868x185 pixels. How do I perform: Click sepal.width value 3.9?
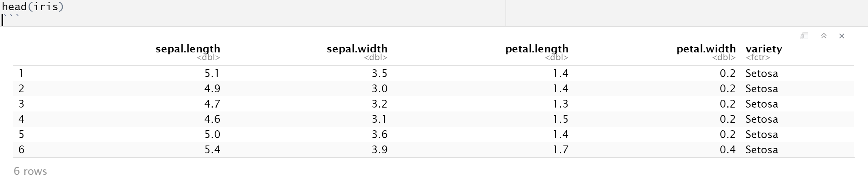[x=380, y=150]
